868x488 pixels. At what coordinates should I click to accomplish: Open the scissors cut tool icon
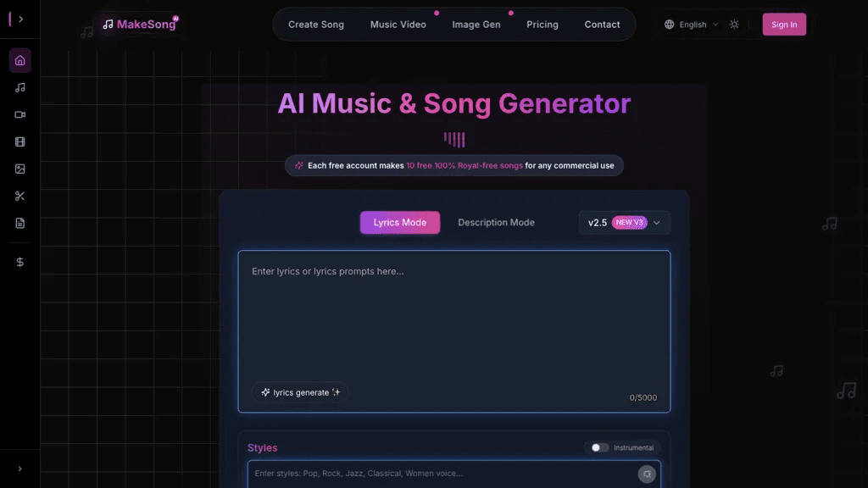(x=20, y=196)
